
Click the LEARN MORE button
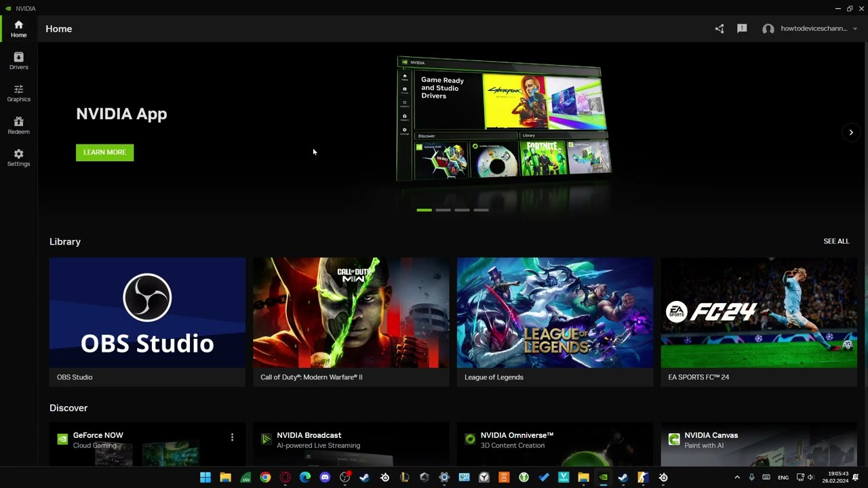click(x=104, y=152)
